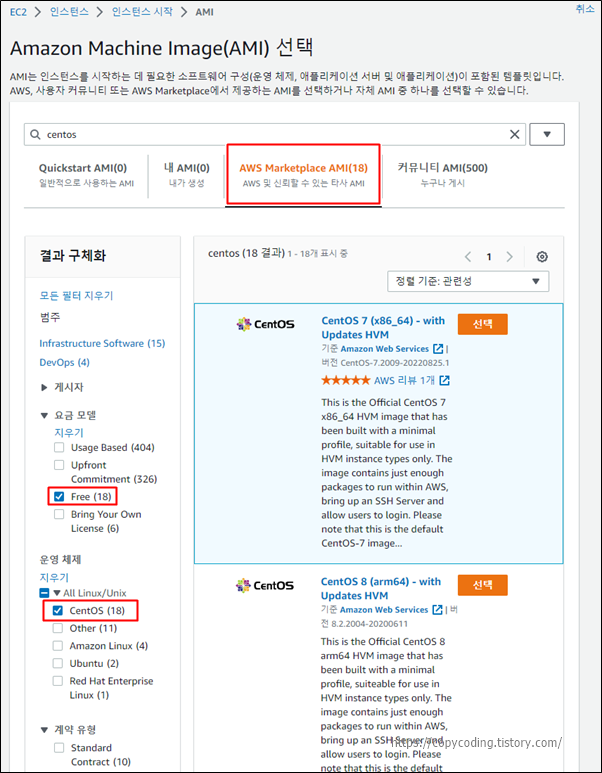Open the AWS 리뷰 1개 reviews link
The image size is (602, 773).
point(404,381)
